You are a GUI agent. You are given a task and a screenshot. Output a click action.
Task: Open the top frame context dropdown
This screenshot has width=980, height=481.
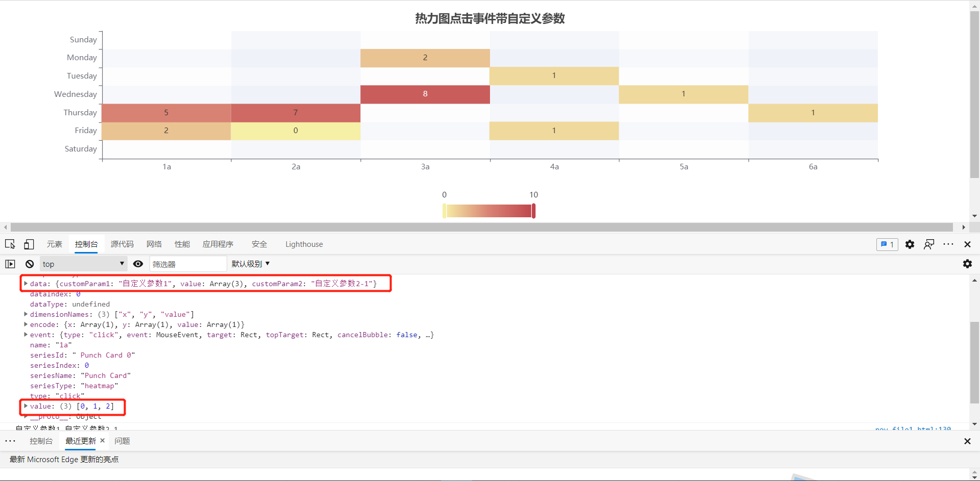[x=83, y=264]
